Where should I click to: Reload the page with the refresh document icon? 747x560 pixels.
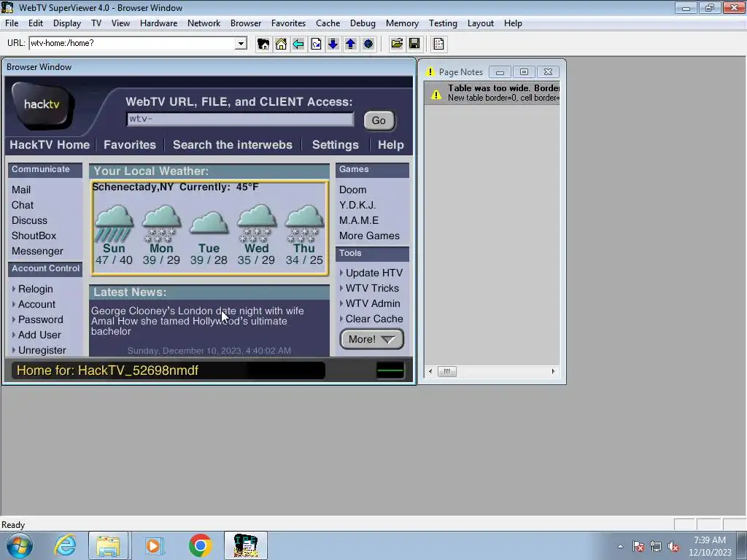pos(316,44)
